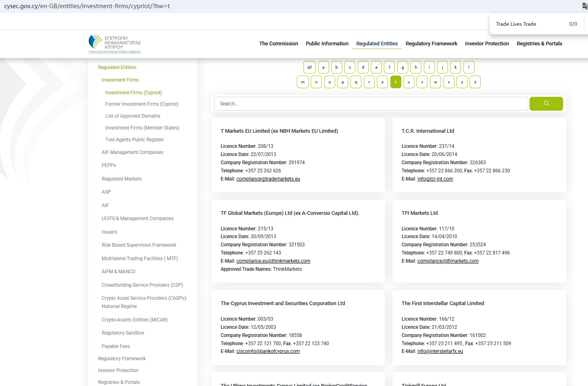Open the Regulated Entities menu
Viewport: 588px width, 386px height.
tap(377, 44)
